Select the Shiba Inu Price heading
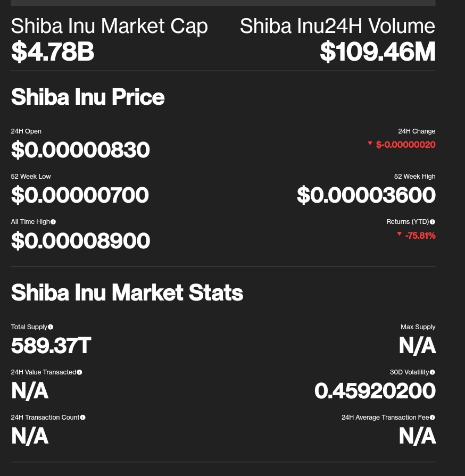Image resolution: width=465 pixels, height=476 pixels. click(x=88, y=97)
